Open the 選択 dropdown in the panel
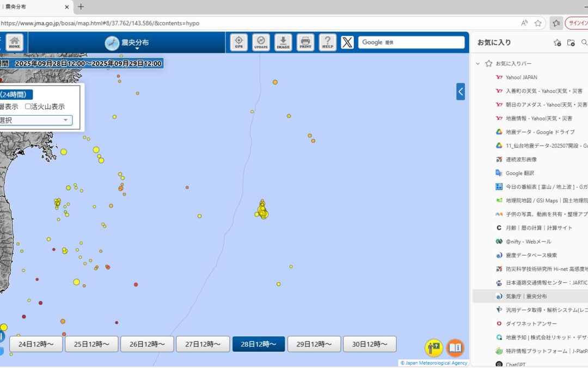The image size is (588, 368). 35,120
